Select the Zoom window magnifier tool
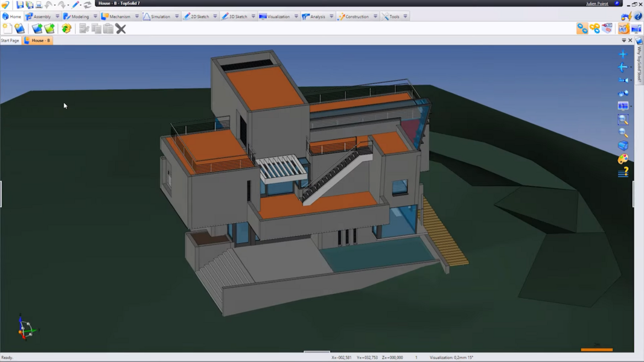Screen dimensions: 644x362 pos(623,120)
